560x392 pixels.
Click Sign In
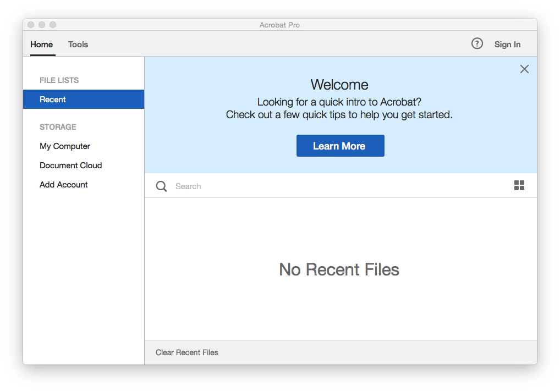(x=508, y=45)
